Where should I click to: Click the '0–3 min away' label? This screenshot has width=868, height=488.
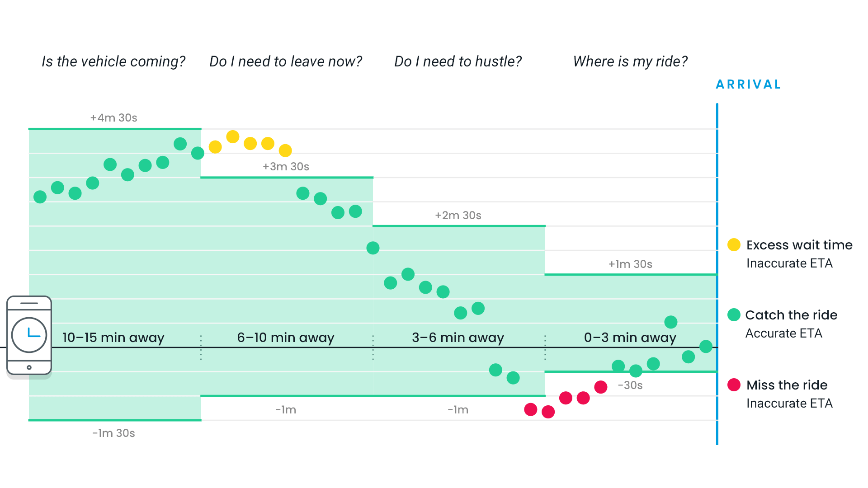[x=630, y=338]
